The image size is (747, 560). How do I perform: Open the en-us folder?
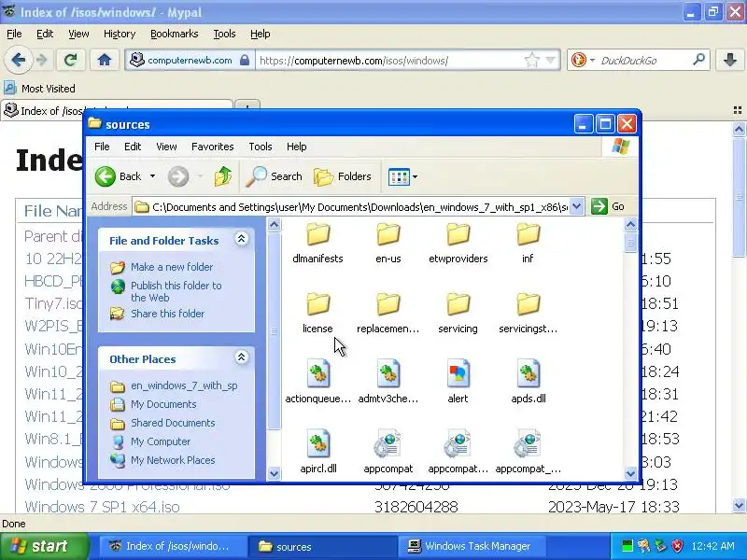point(388,243)
